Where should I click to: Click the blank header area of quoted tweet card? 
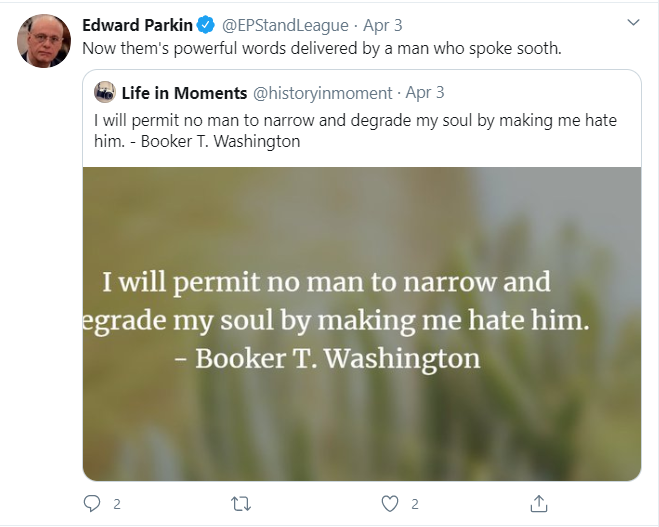542,93
